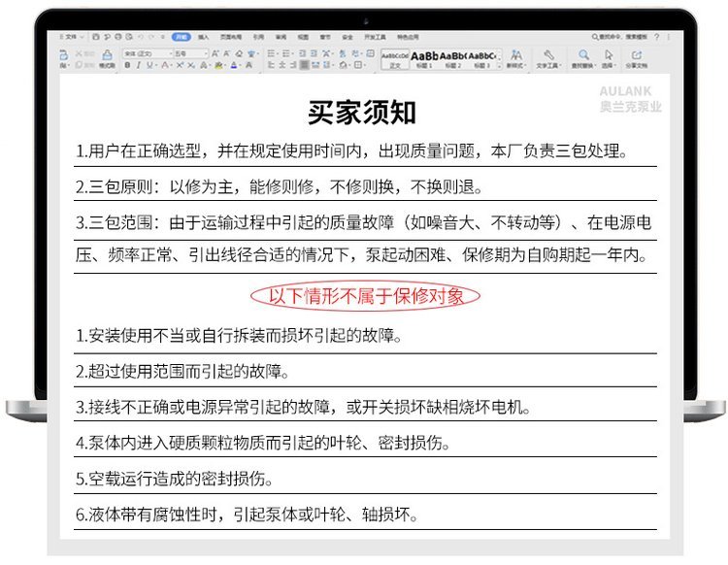Toggle bold formatting in the ribbon
Screen dimensions: 728x565
click(127, 65)
